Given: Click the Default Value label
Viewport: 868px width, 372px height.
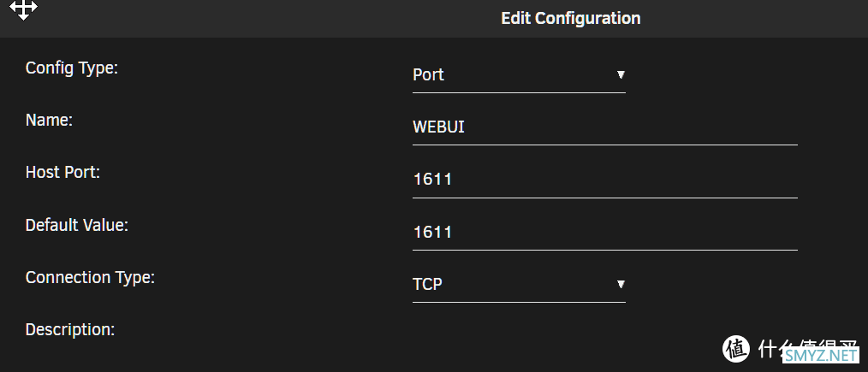Looking at the screenshot, I should (x=77, y=225).
